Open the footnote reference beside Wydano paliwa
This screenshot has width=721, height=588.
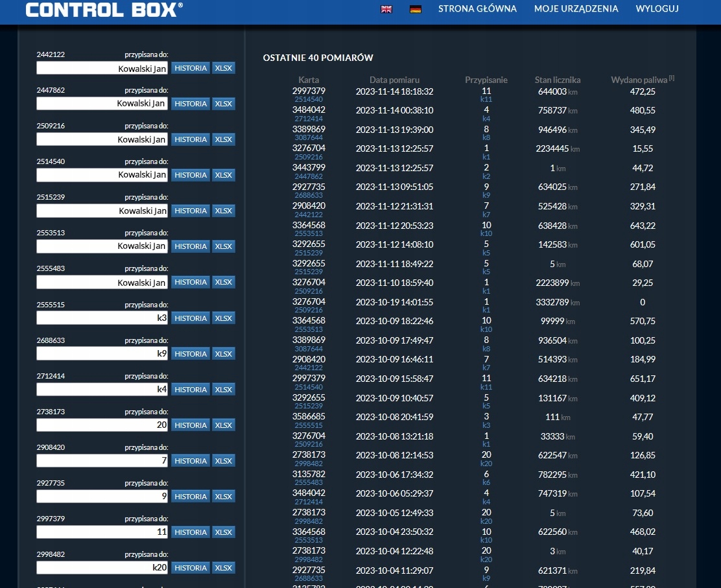[x=672, y=78]
